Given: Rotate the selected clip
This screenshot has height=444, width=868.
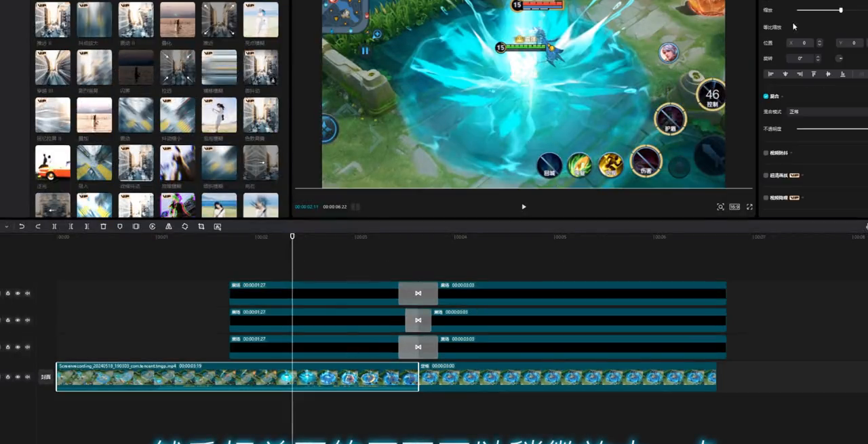Looking at the screenshot, I should 185,226.
